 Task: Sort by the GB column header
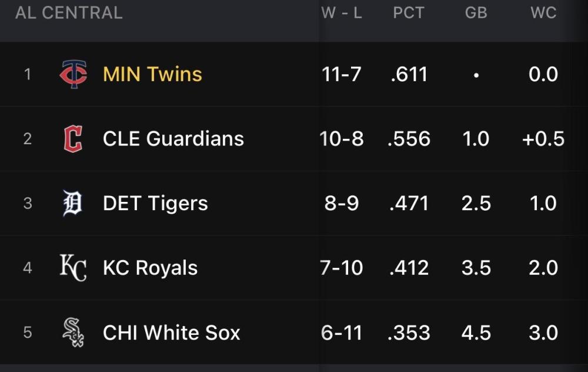pyautogui.click(x=476, y=13)
